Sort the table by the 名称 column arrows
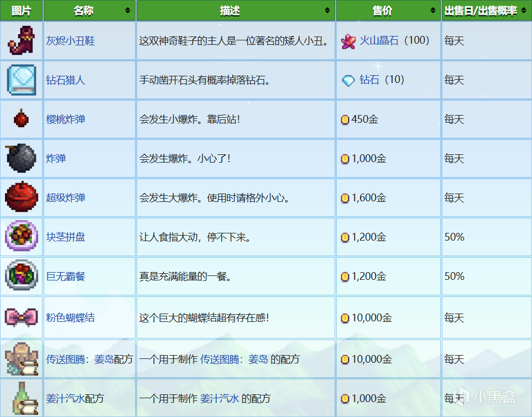This screenshot has width=532, height=417. click(128, 11)
